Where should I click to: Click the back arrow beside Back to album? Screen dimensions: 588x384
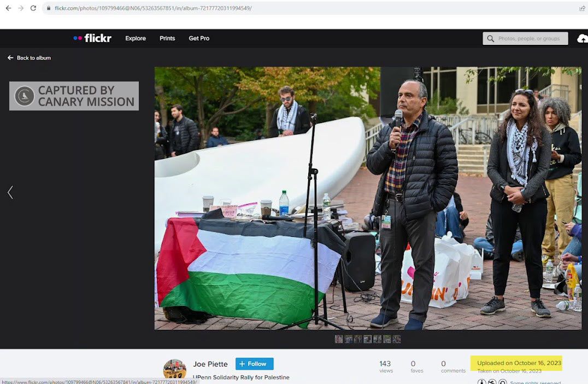pyautogui.click(x=9, y=57)
